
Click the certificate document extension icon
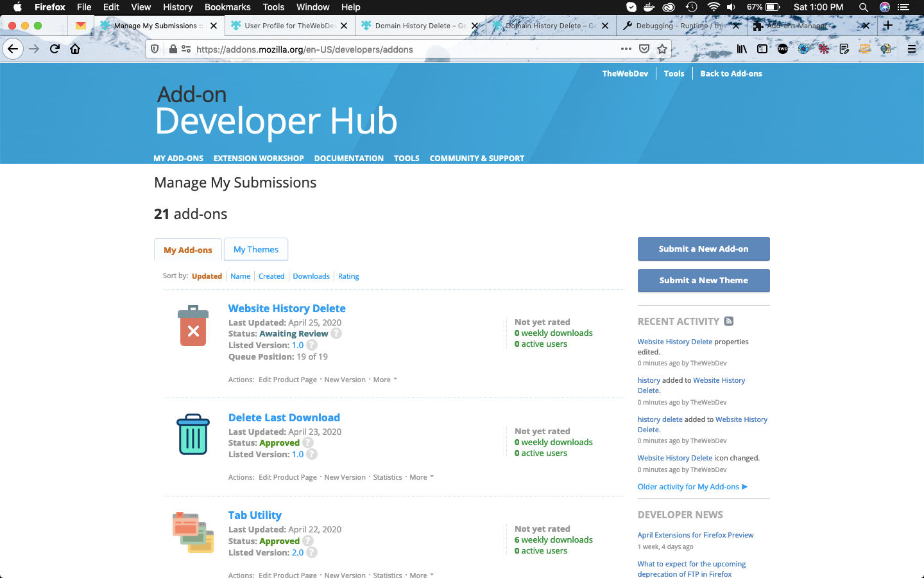pos(886,49)
